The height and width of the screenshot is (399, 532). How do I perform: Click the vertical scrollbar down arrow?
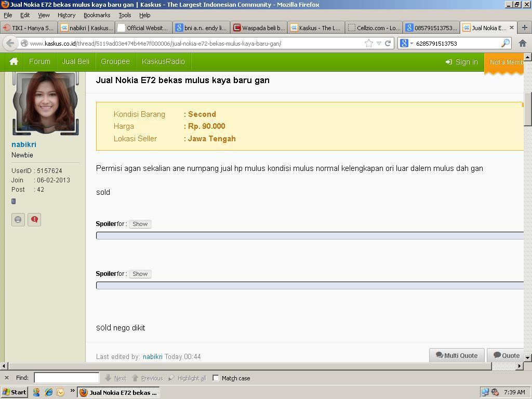(528, 357)
